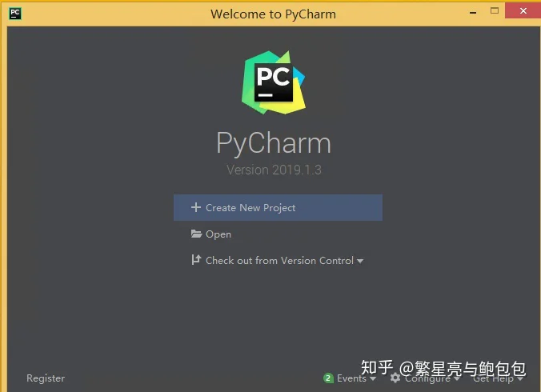Screen dimensions: 541x392
Task: Open the Get Help menu
Action: tap(493, 378)
